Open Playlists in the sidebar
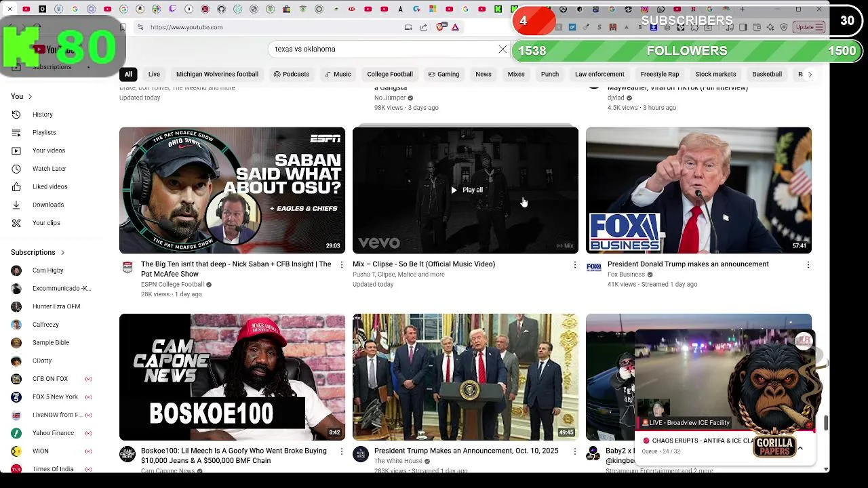This screenshot has width=868, height=488. tap(44, 133)
